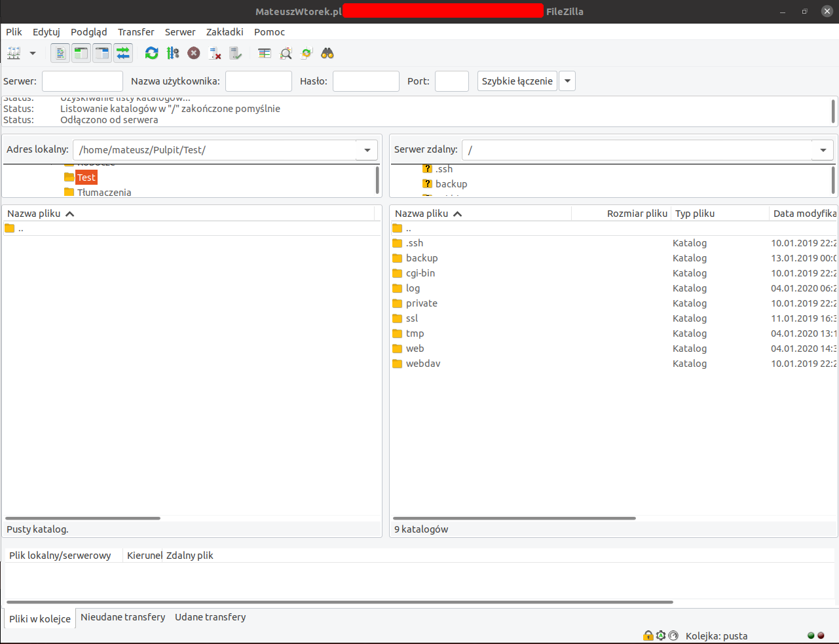Toggle message log display

pos(60,53)
